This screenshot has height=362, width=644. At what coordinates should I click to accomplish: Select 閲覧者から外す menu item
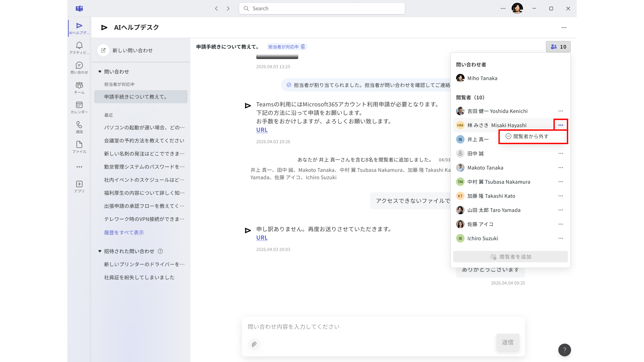tap(533, 136)
